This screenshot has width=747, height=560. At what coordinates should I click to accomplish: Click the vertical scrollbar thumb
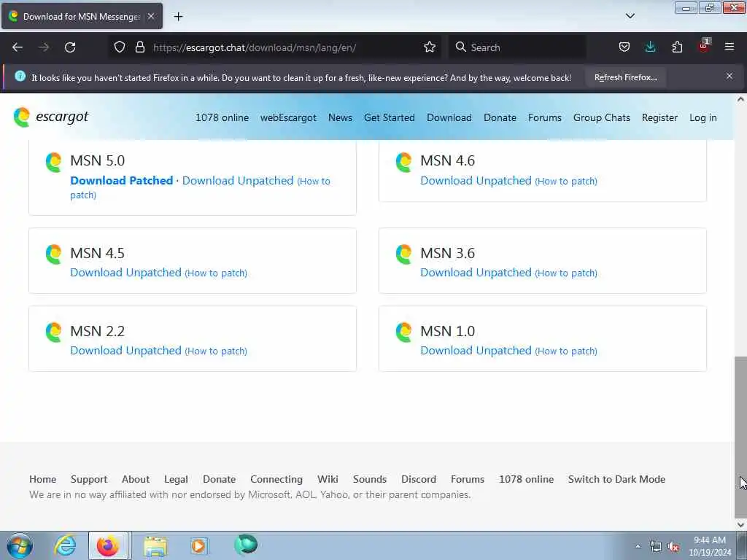tap(740, 437)
